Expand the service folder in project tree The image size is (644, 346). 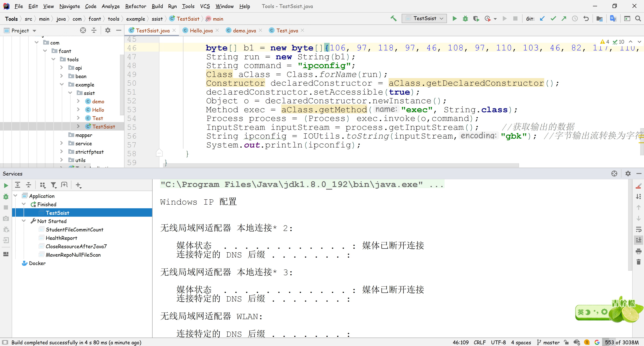(x=62, y=143)
